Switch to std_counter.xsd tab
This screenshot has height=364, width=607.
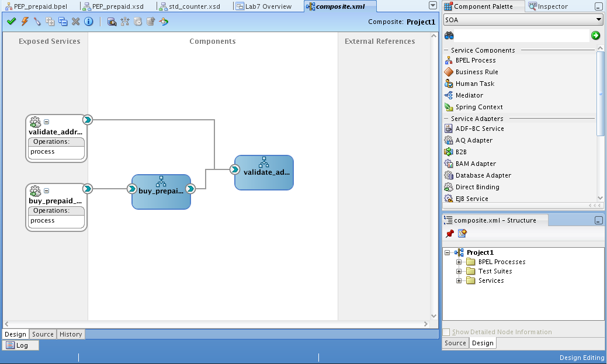pyautogui.click(x=190, y=6)
